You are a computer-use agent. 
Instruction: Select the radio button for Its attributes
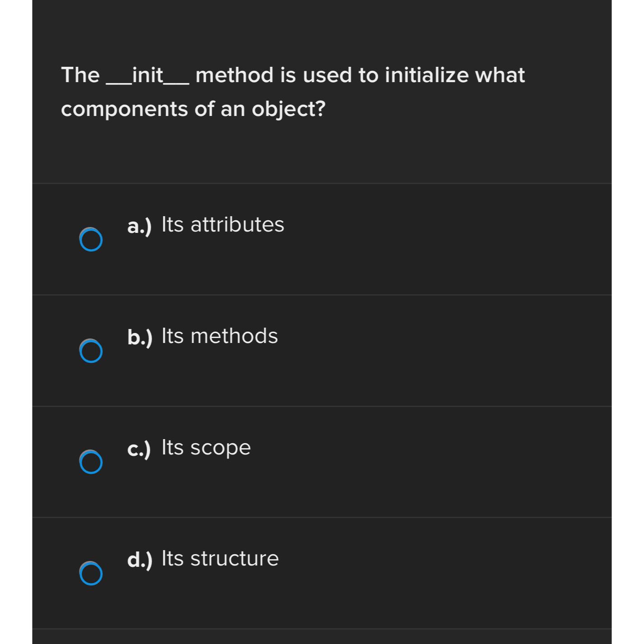point(91,239)
